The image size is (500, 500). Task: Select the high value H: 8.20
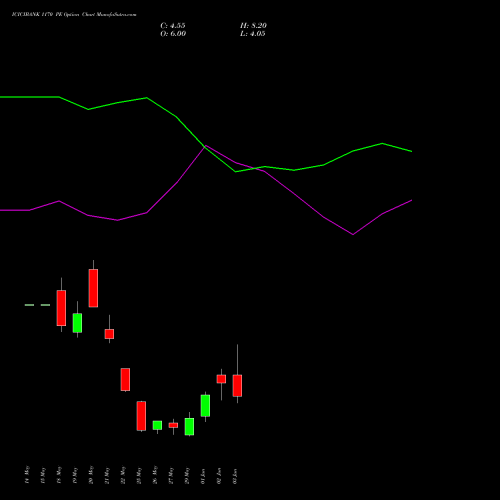tap(253, 26)
